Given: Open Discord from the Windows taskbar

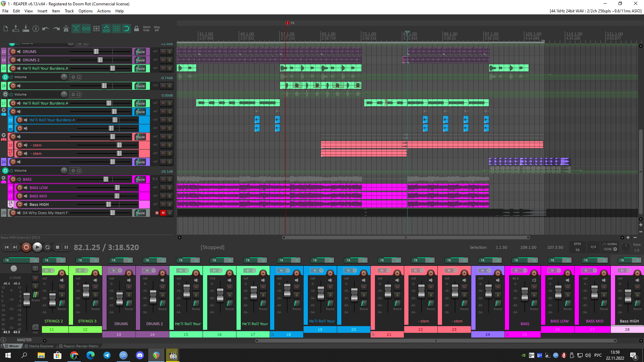Looking at the screenshot, I should pyautogui.click(x=140, y=355).
